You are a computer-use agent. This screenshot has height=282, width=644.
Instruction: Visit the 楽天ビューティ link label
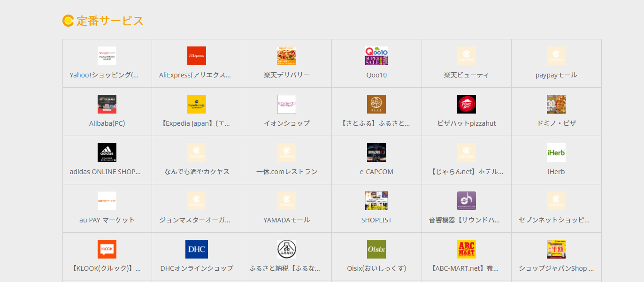pos(467,75)
